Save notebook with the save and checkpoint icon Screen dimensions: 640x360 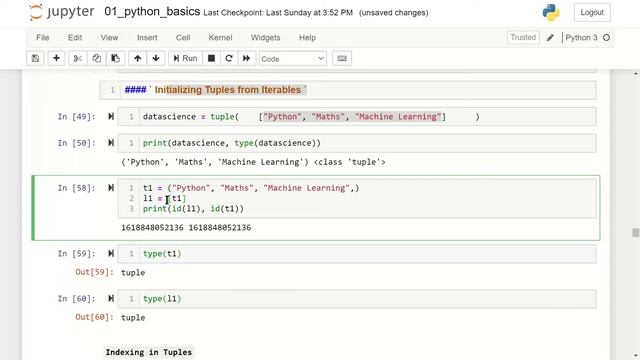(36, 58)
